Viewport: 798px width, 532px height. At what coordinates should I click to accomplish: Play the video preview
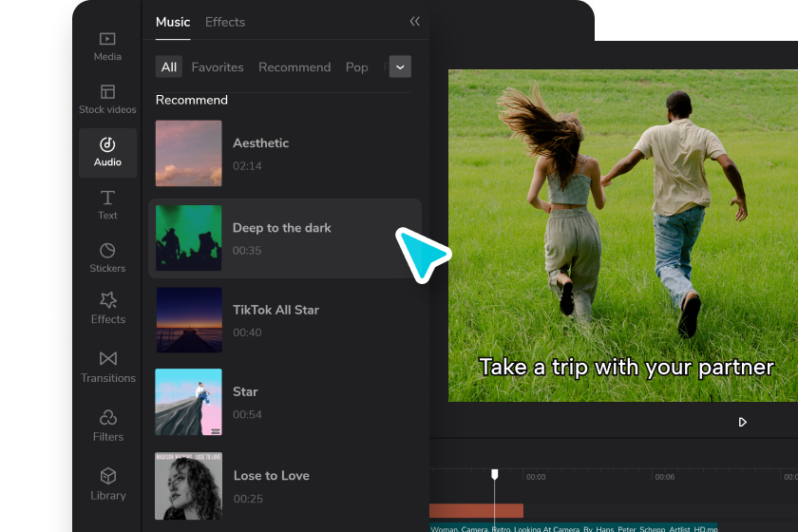[x=742, y=422]
